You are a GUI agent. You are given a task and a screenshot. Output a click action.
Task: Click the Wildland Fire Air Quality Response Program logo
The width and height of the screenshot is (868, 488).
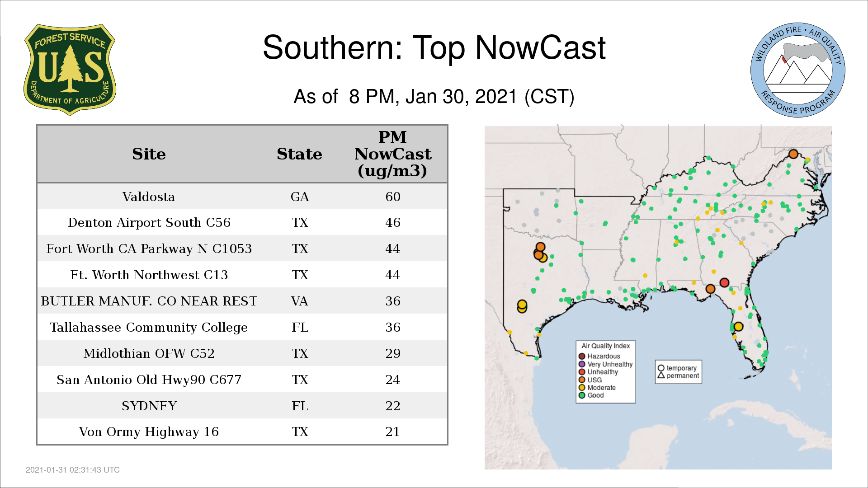pos(797,70)
